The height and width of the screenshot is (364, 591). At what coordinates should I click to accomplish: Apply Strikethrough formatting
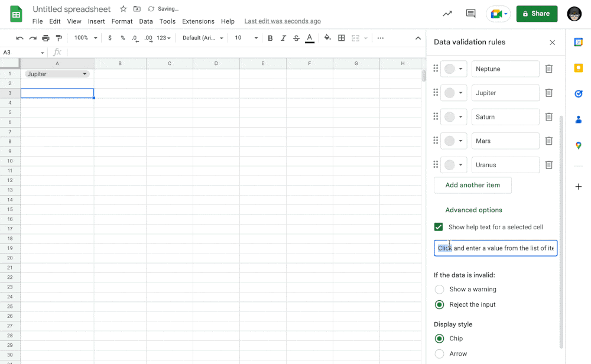[x=296, y=38]
